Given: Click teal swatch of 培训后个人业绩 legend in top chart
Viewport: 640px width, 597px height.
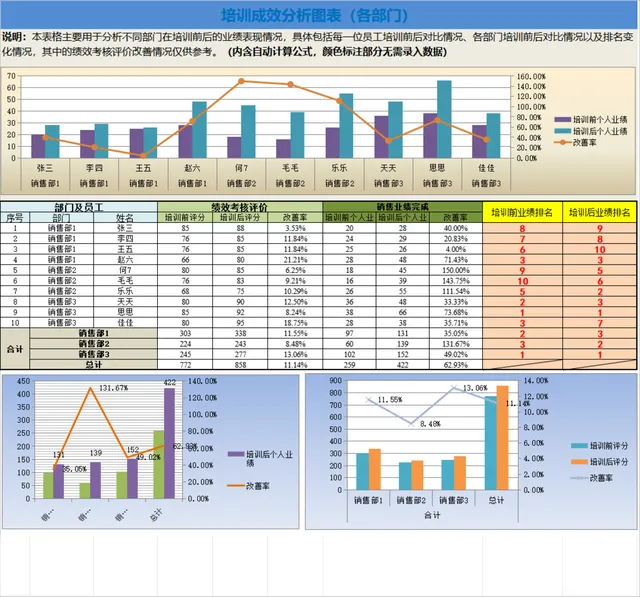Looking at the screenshot, I should click(562, 131).
